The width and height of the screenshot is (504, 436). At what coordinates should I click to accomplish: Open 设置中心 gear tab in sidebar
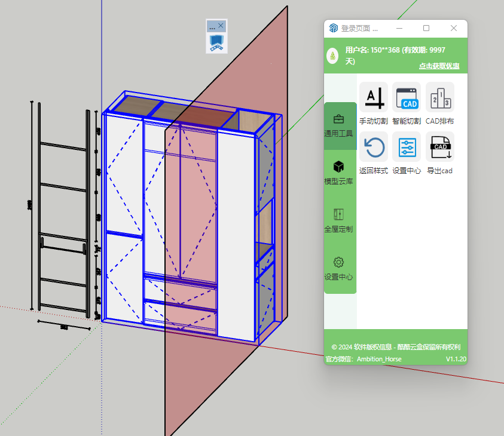tap(338, 268)
